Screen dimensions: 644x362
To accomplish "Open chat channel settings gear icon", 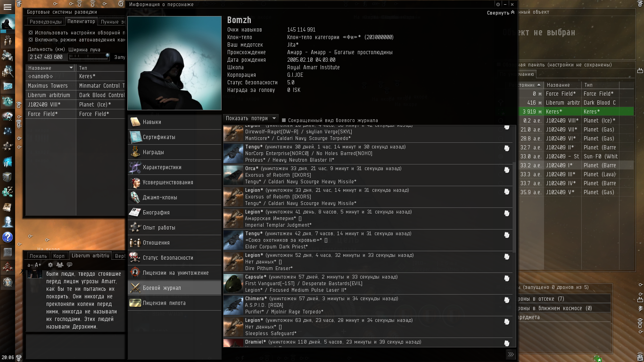I will pyautogui.click(x=50, y=265).
